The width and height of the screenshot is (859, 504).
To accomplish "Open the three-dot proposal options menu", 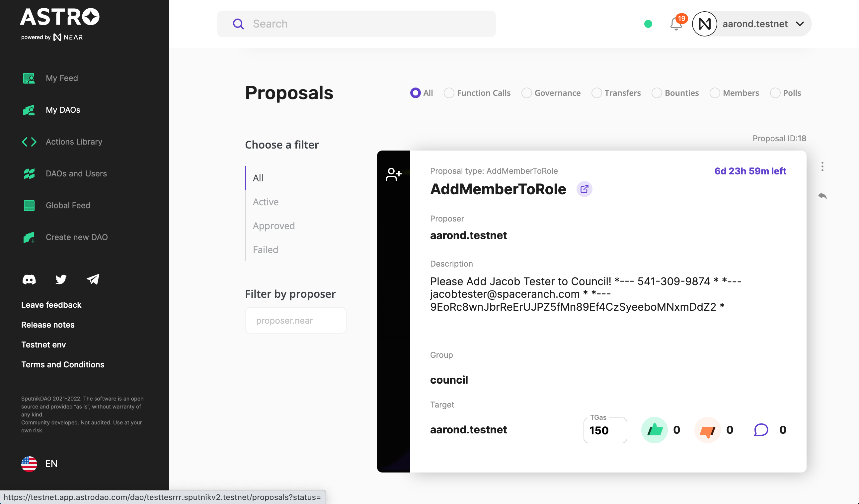I will pos(822,166).
